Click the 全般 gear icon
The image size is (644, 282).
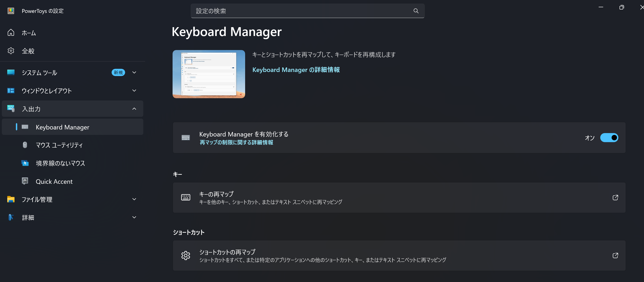click(x=11, y=51)
